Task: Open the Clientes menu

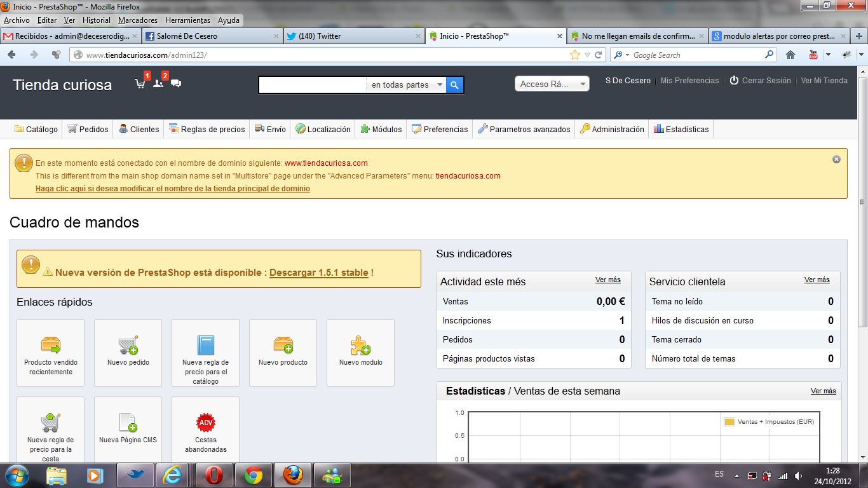Action: [x=139, y=129]
